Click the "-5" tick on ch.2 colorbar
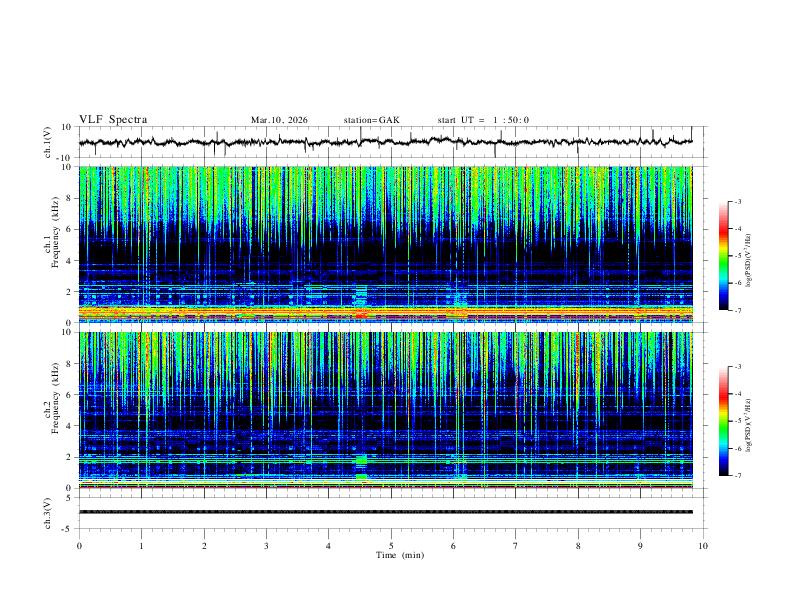 point(737,421)
